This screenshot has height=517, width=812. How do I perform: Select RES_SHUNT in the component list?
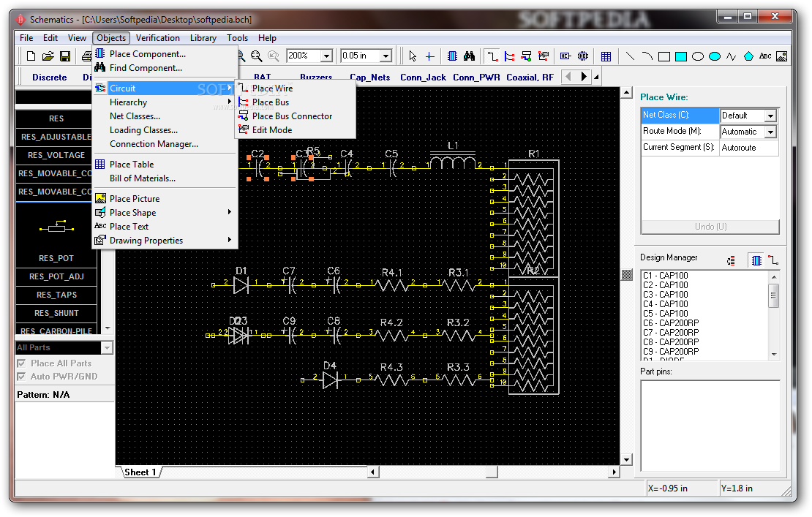pos(56,313)
